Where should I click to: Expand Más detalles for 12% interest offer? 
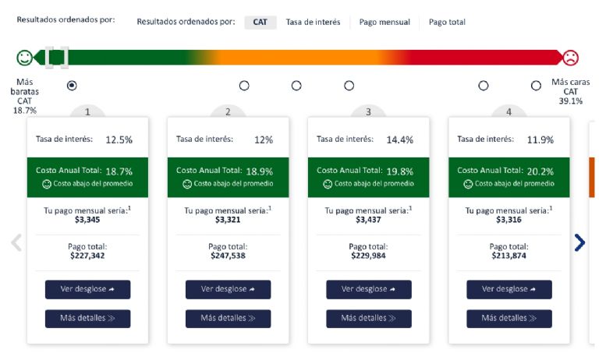click(x=228, y=318)
